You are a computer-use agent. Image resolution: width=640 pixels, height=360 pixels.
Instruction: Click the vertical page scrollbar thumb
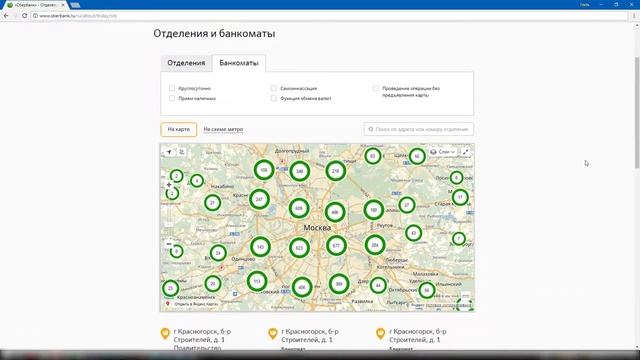point(637,112)
